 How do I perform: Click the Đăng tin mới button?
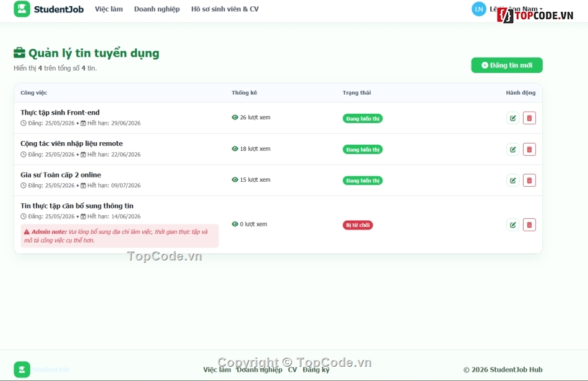pos(507,65)
